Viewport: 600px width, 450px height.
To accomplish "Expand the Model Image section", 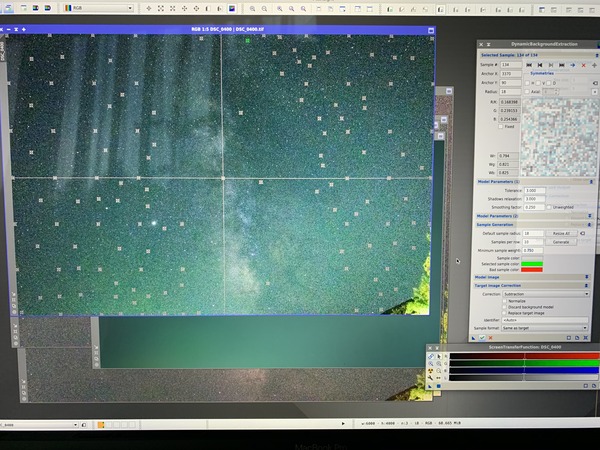I will pos(532,277).
